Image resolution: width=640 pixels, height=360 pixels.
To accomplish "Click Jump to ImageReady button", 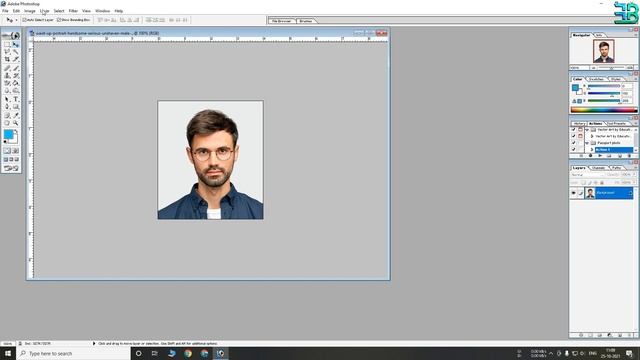I will point(11,169).
